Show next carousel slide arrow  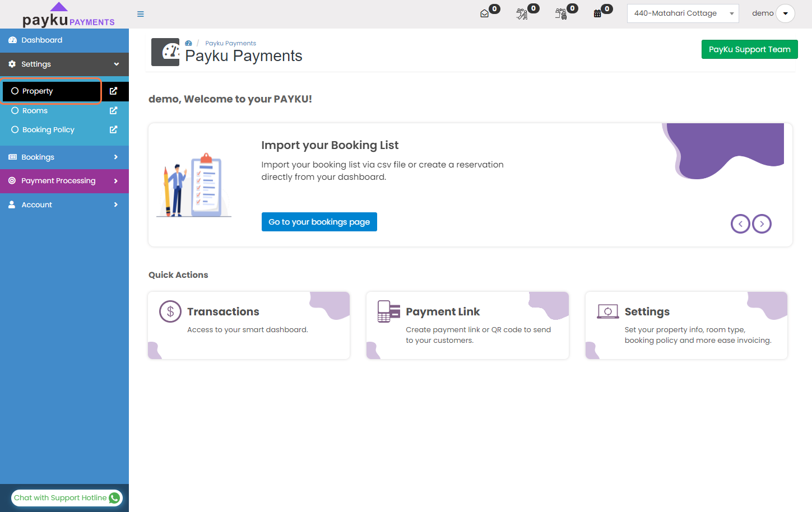(762, 224)
